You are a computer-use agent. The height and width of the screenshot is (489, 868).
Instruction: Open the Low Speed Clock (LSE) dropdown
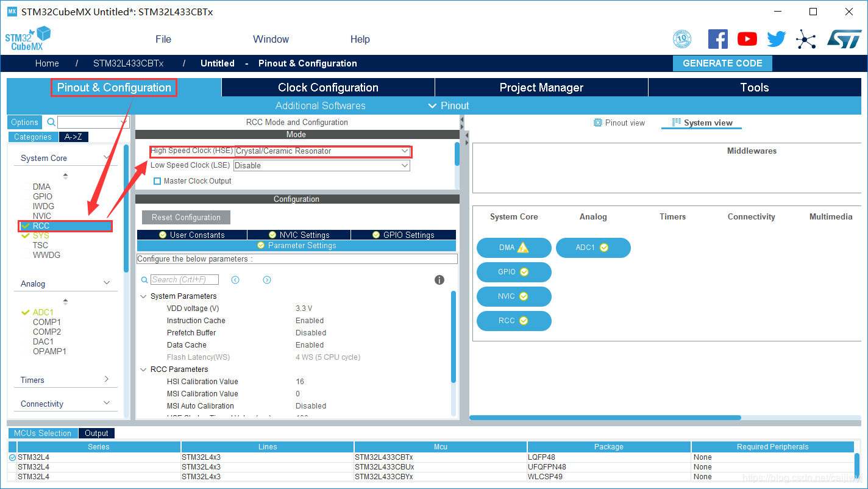[x=322, y=165]
